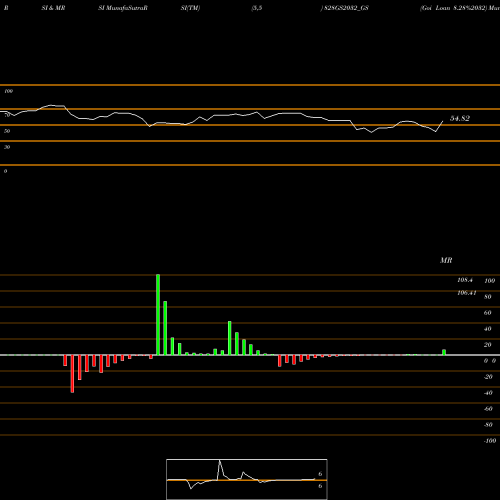This screenshot has width=500, height=500.
Task: Click the MR axis label 40
Action: pyautogui.click(x=488, y=329)
